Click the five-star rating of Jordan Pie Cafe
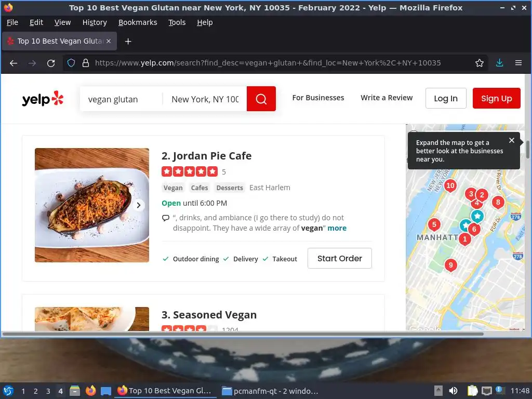The image size is (532, 399). pyautogui.click(x=190, y=171)
